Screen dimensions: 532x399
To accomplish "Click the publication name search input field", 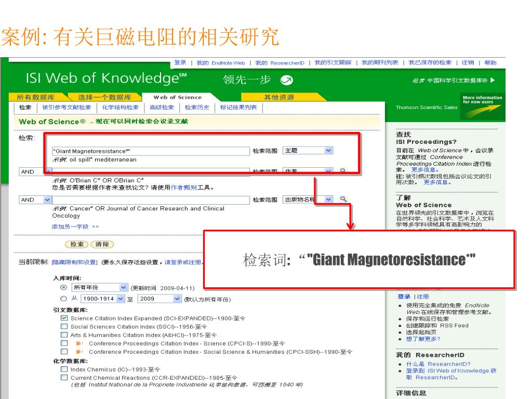I will click(151, 200).
